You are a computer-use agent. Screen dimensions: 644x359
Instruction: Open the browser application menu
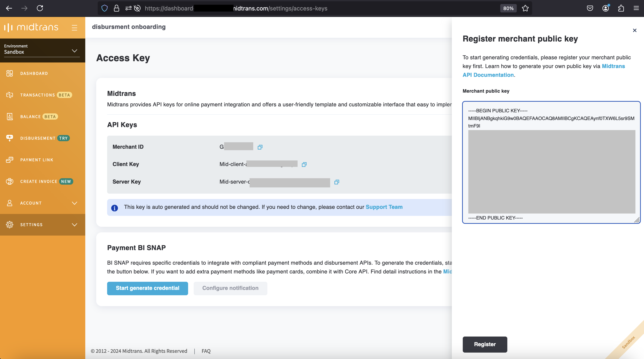pyautogui.click(x=636, y=8)
